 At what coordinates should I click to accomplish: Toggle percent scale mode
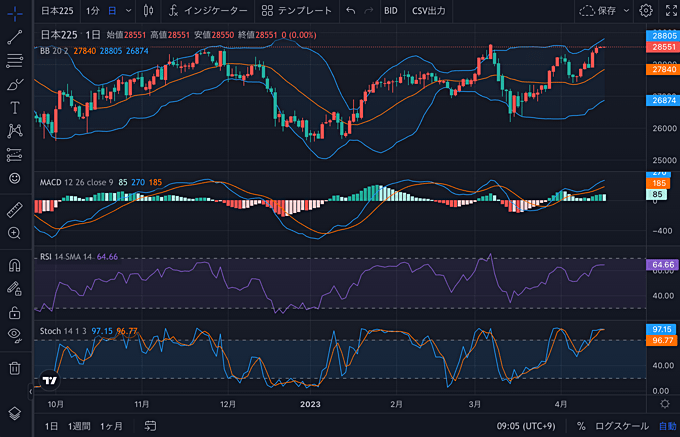coord(581,426)
